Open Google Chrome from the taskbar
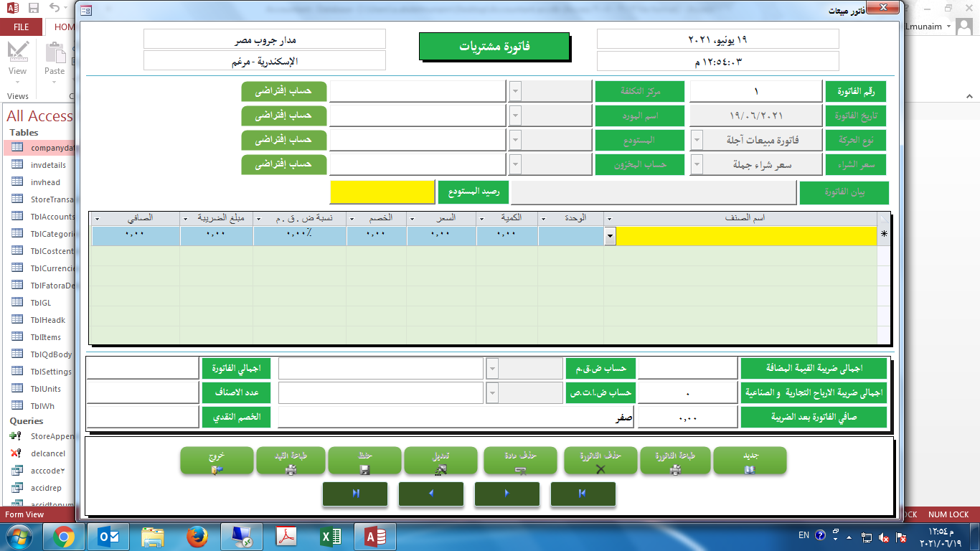This screenshot has height=551, width=980. pyautogui.click(x=64, y=537)
